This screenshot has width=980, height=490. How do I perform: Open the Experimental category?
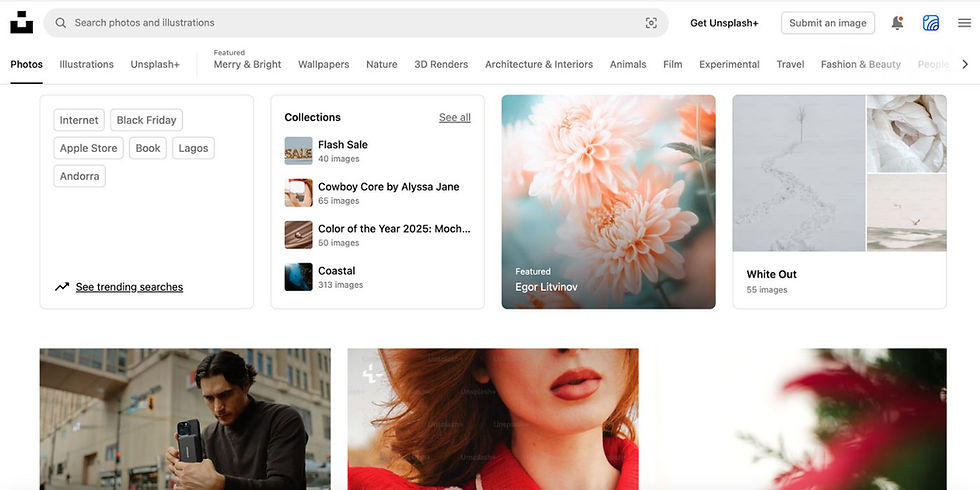point(729,64)
